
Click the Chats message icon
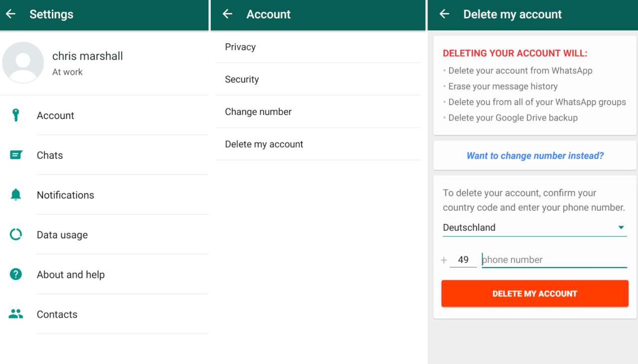16,155
